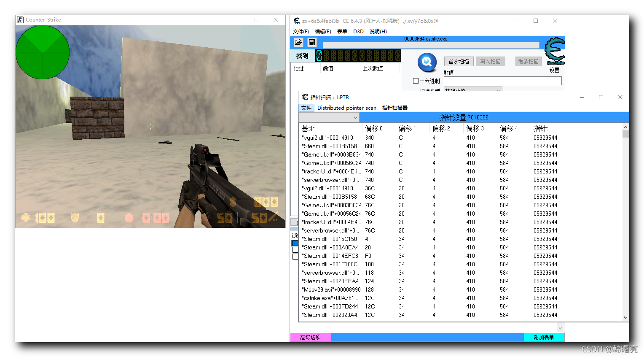
Task: Click offset value F0
Action: pos(368,256)
